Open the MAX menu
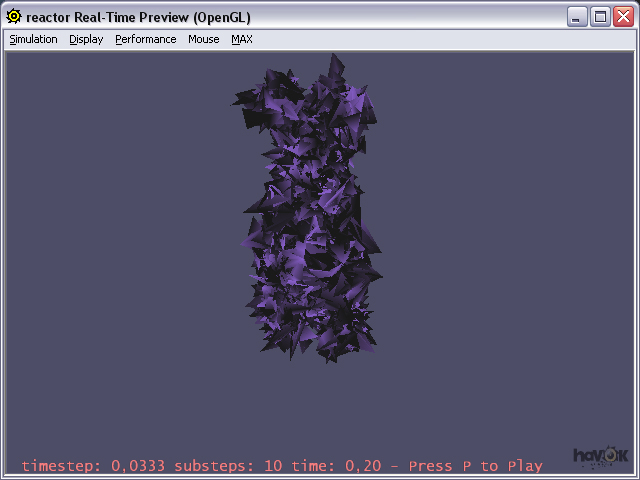 [x=242, y=39]
